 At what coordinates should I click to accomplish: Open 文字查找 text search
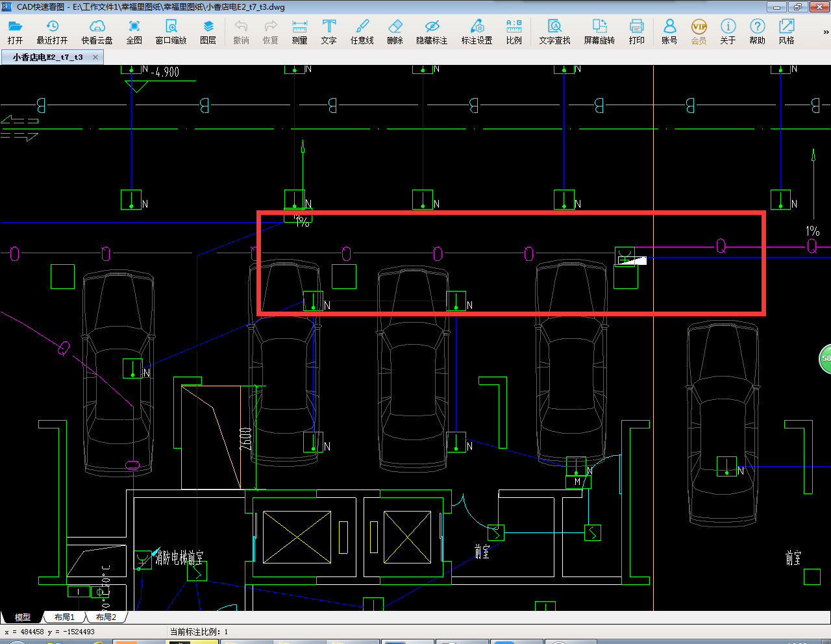555,32
